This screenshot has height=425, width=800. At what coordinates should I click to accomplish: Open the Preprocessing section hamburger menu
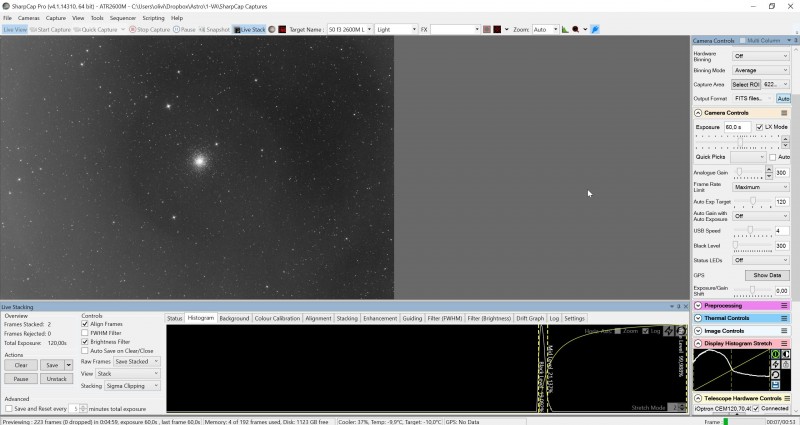click(x=784, y=306)
